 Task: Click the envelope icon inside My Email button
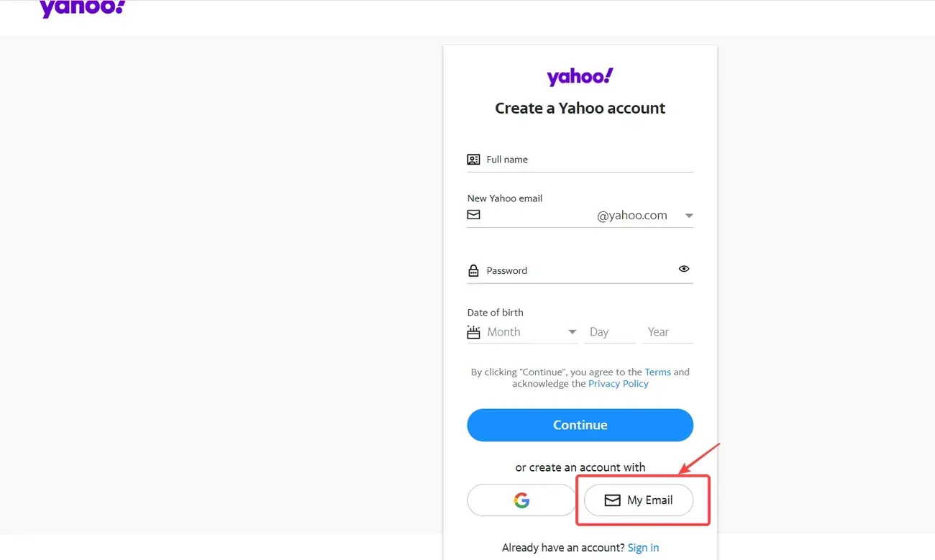click(612, 500)
